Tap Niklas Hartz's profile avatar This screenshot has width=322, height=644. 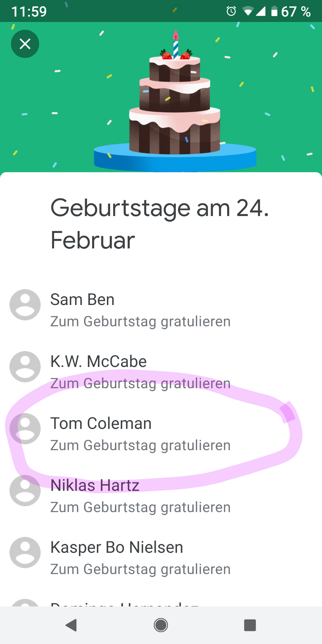(25, 491)
